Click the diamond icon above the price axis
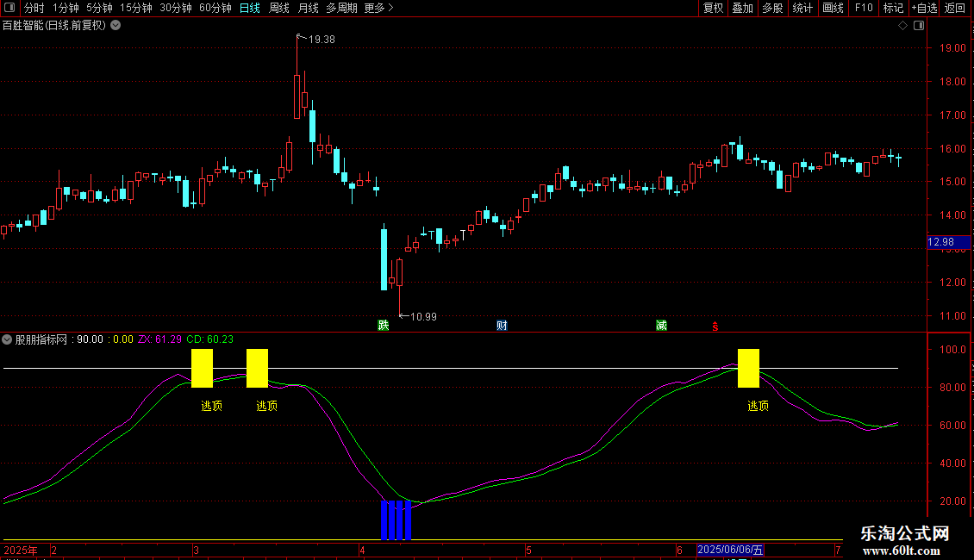 pos(902,26)
